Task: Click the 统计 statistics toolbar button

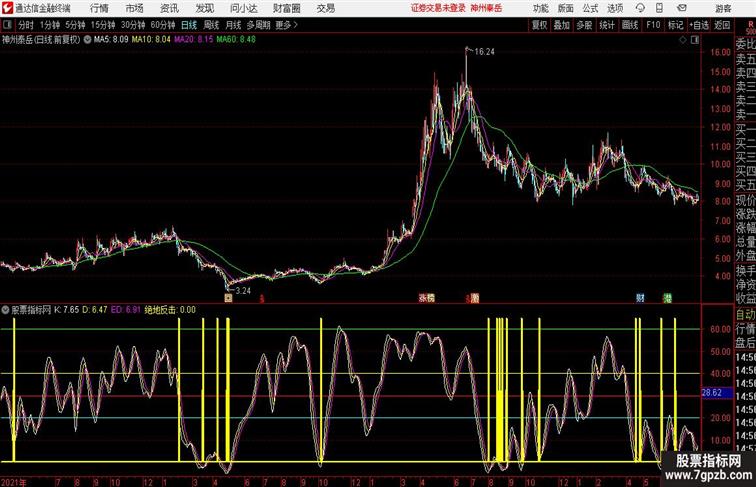Action: (607, 25)
